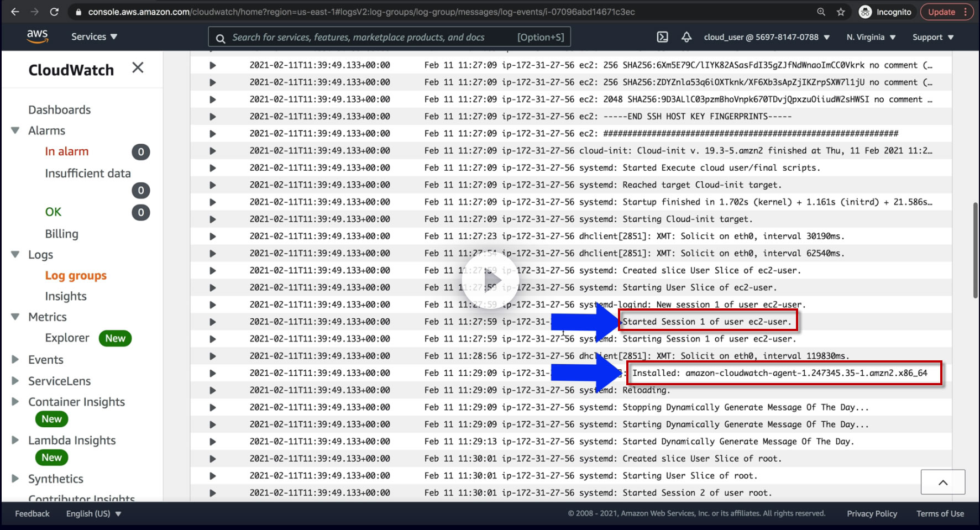This screenshot has height=530, width=980.
Task: Click the Stopping Dynamically Generate Message log text
Action: click(746, 407)
